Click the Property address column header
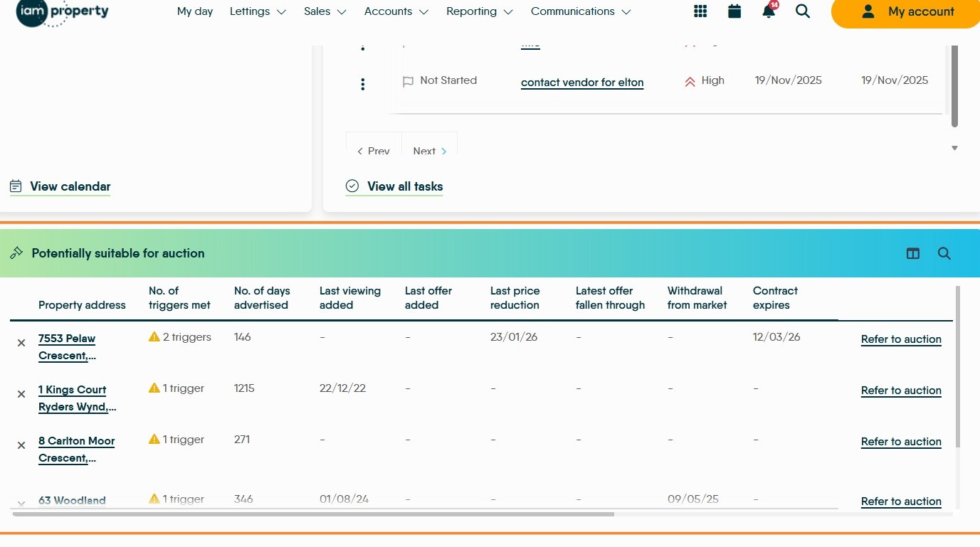The height and width of the screenshot is (547, 980). point(82,305)
